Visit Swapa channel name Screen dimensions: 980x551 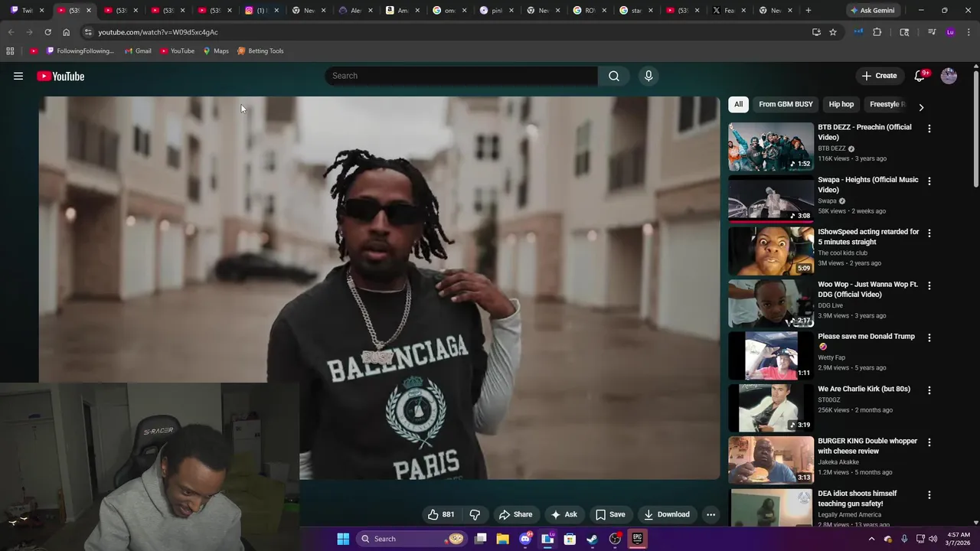point(827,201)
